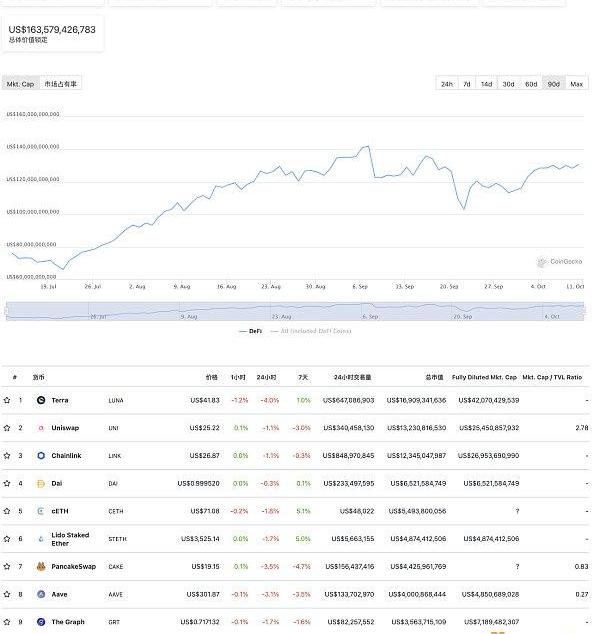The width and height of the screenshot is (600, 634).
Task: Star Chainlink as a favorite
Action: (x=7, y=456)
